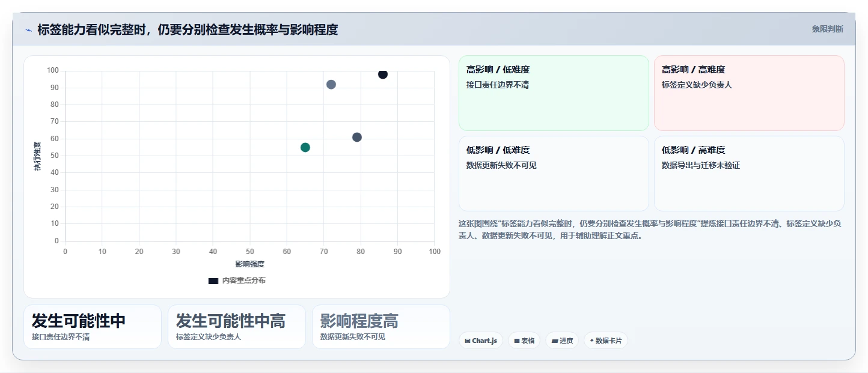Click the 接口责任边界不清 text in green card
The width and height of the screenshot is (868, 373).
point(498,85)
